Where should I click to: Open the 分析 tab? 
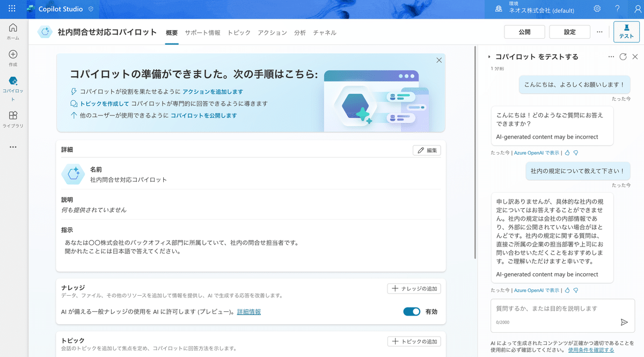(x=300, y=33)
